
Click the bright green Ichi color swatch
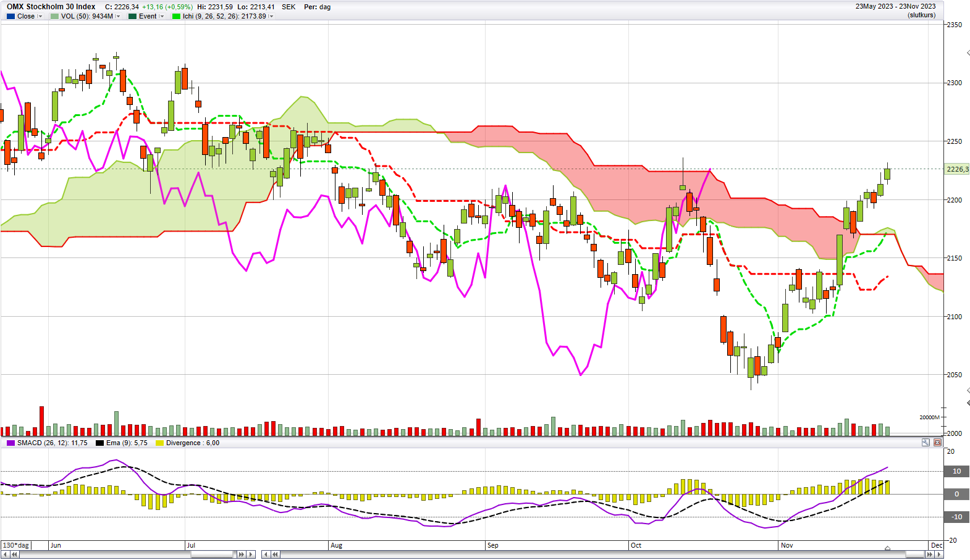coord(176,17)
